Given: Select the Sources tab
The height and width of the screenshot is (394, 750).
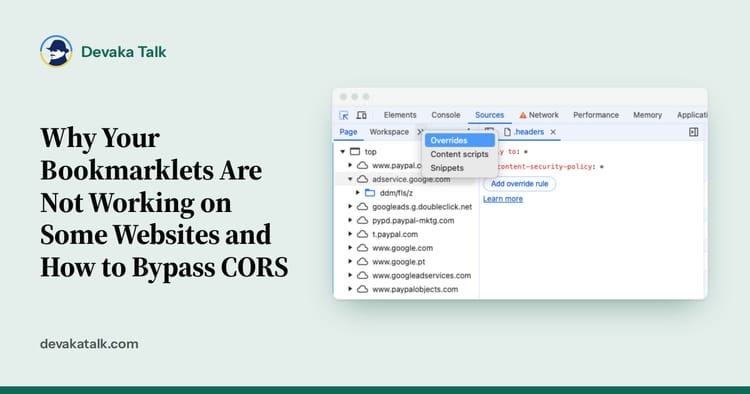Looking at the screenshot, I should [x=489, y=115].
